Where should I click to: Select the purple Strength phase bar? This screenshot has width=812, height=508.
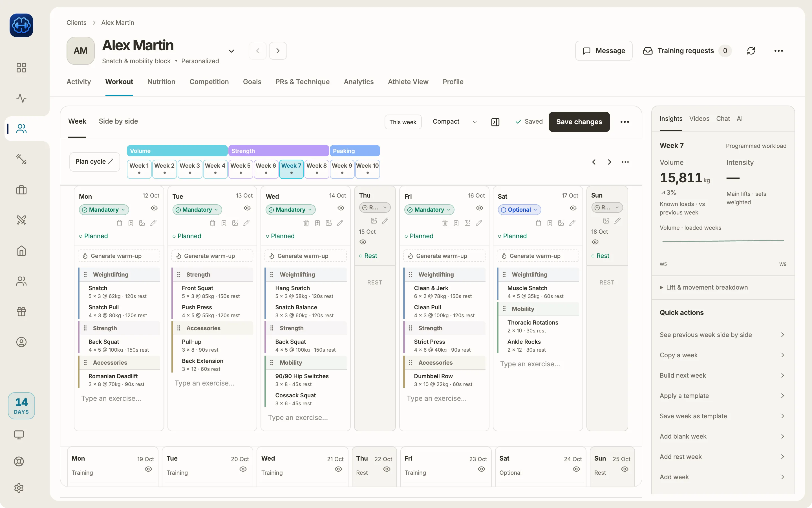[x=279, y=151]
